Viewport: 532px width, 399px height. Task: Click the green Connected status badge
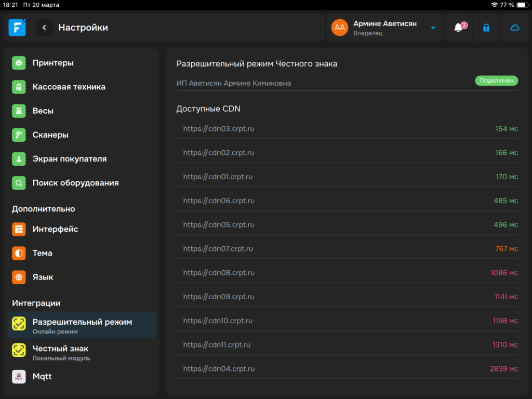click(496, 81)
